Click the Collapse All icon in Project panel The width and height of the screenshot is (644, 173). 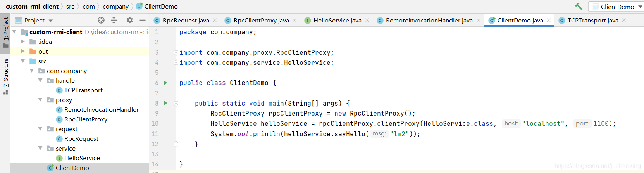pyautogui.click(x=114, y=20)
